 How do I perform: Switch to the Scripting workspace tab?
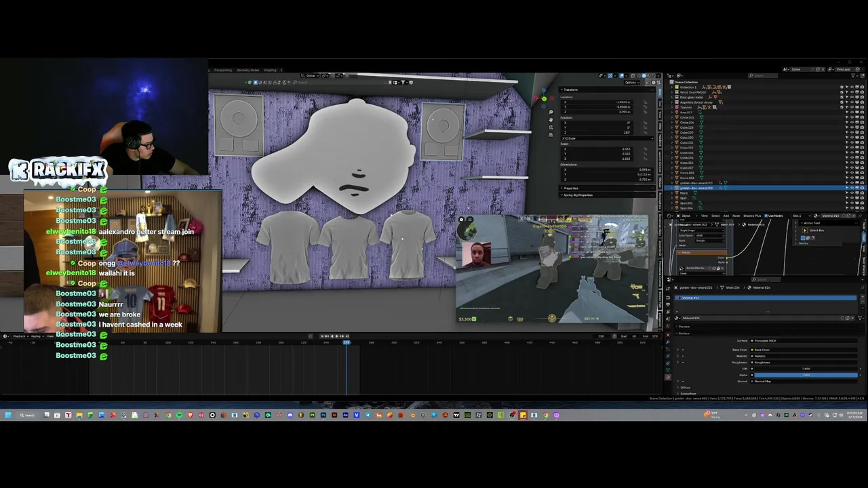coord(270,70)
